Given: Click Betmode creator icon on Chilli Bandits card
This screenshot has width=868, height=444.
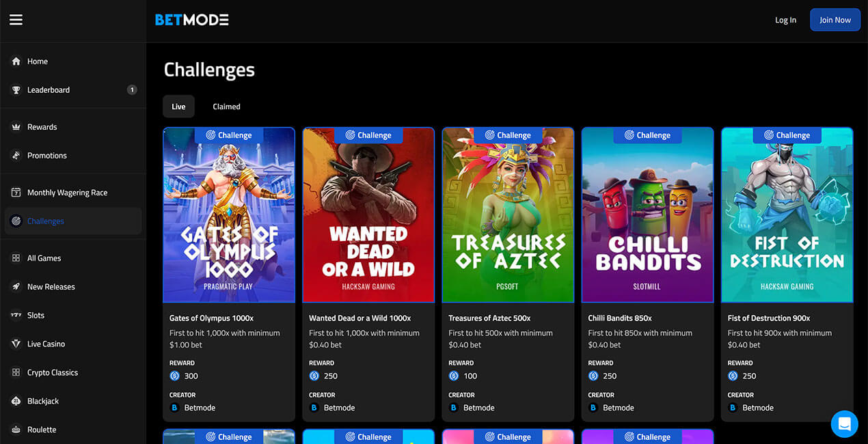Looking at the screenshot, I should coord(593,408).
